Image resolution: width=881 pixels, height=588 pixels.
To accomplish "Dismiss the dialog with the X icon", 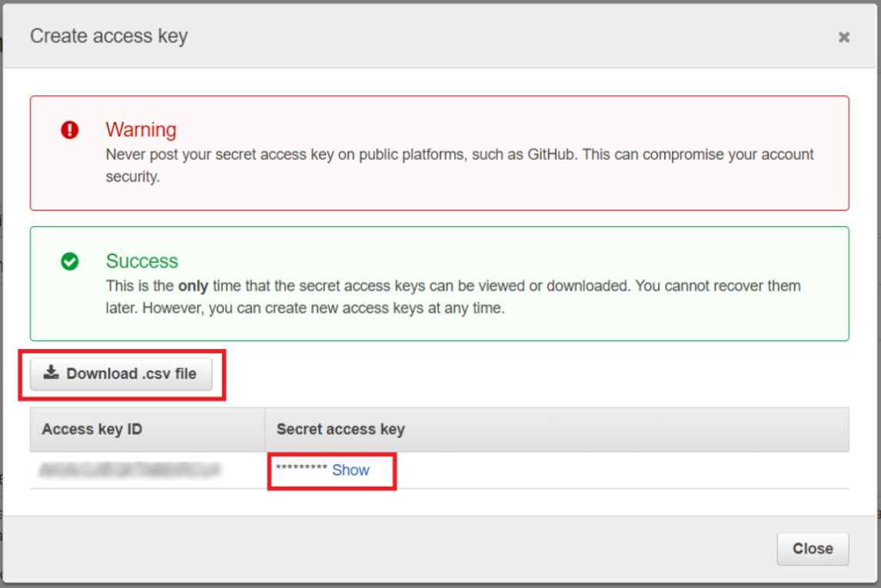I will click(843, 37).
